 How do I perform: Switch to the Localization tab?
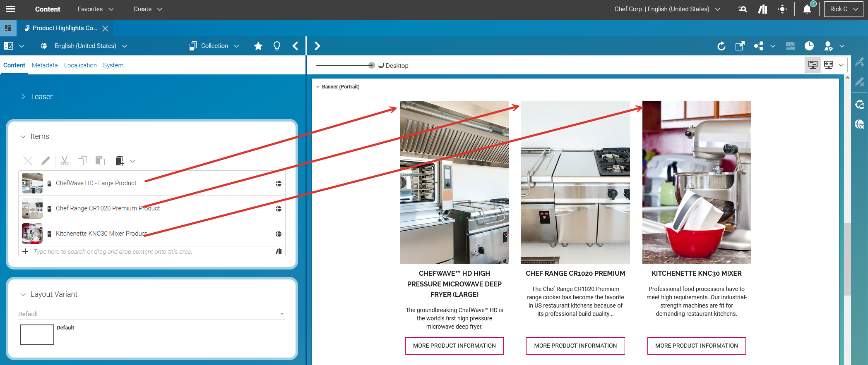click(80, 65)
